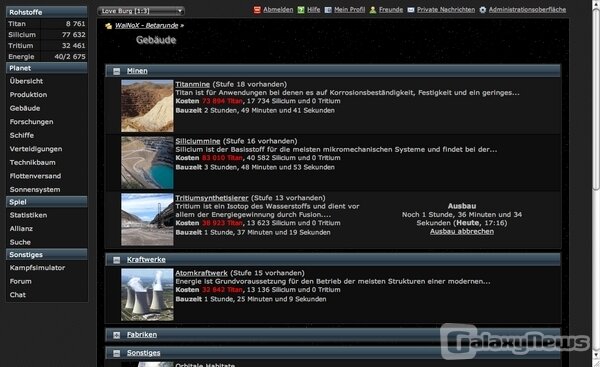Open Private Nachrichten
The width and height of the screenshot is (600, 367).
[x=446, y=10]
